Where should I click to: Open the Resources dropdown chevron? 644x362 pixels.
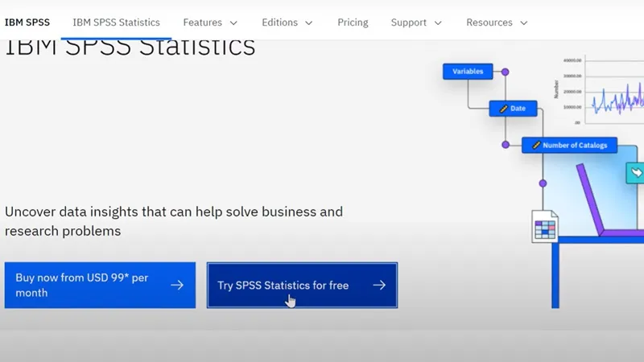524,23
